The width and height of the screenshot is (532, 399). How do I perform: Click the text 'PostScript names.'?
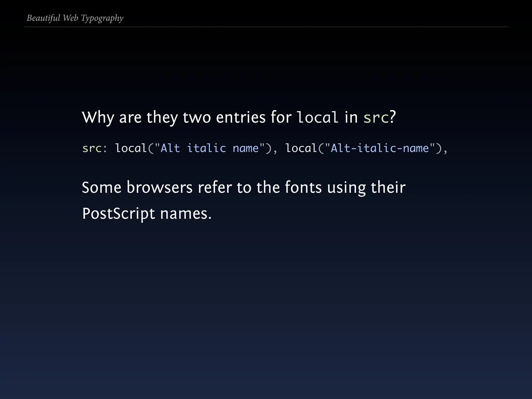click(147, 214)
